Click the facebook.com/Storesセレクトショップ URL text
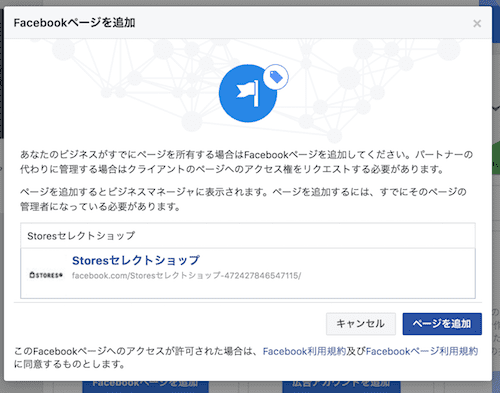Image resolution: width=500 pixels, height=393 pixels. 186,276
